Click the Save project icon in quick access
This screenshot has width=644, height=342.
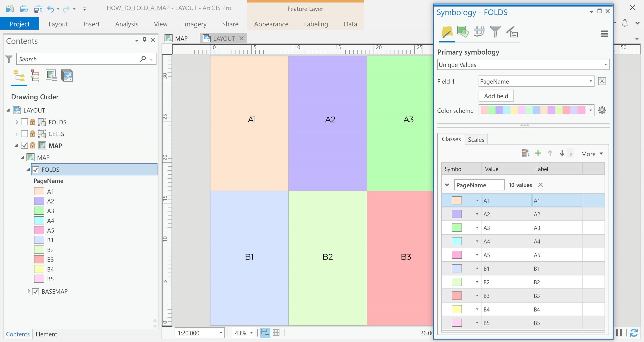(x=38, y=9)
